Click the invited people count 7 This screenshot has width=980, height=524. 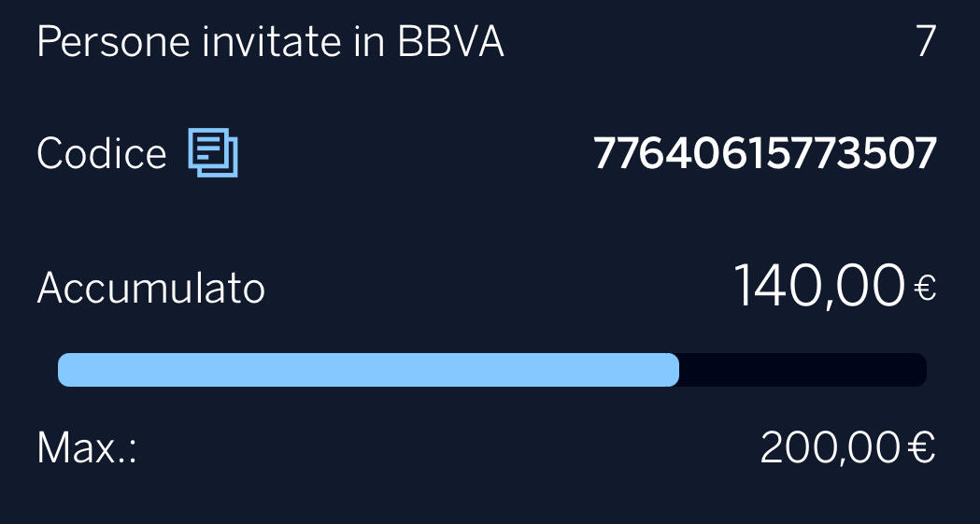925,43
